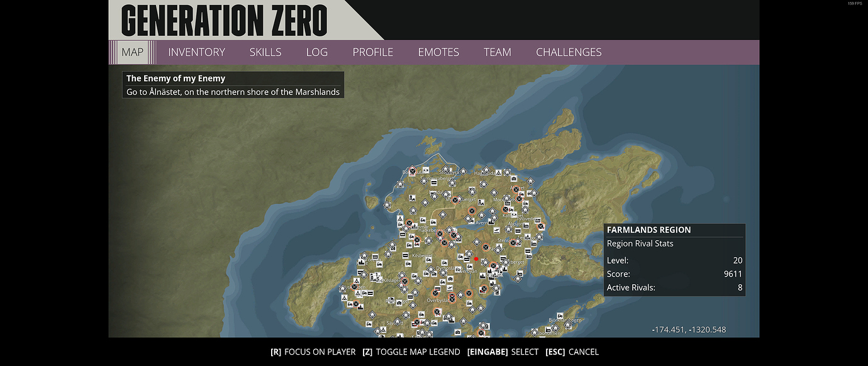Image resolution: width=868 pixels, height=366 pixels.
Task: Select the airplane icon southeast of Avern
Action: pyautogui.click(x=496, y=230)
